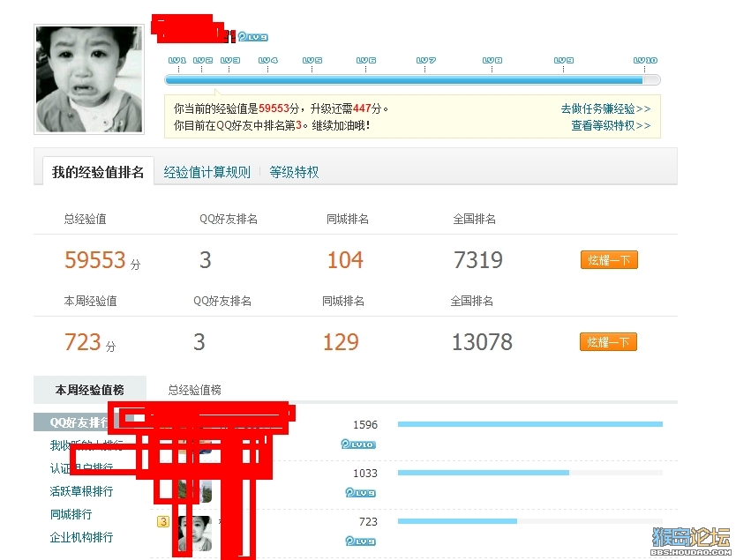Click 炫耀一下 button for weekly experience
The width and height of the screenshot is (736, 560).
pyautogui.click(x=608, y=342)
